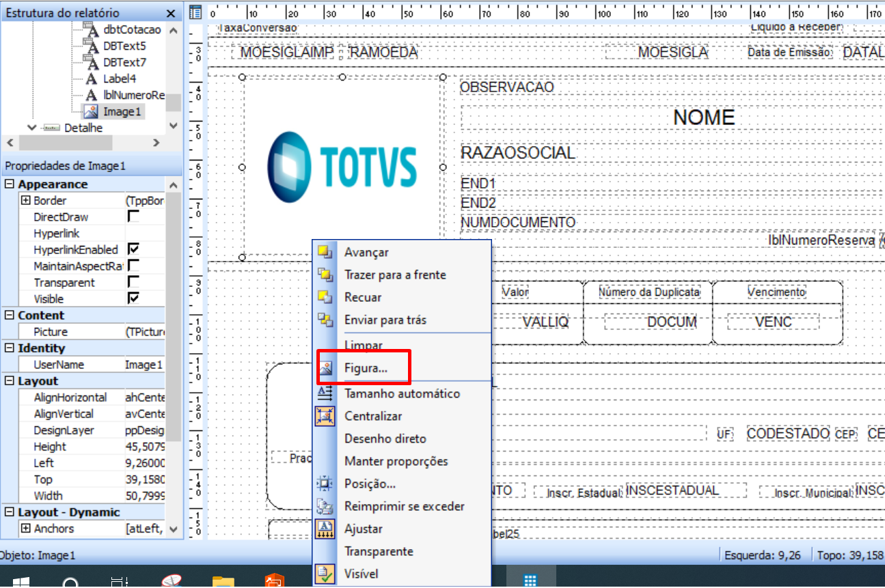Select the dbtCotacao item in the report tree
The image size is (885, 588).
(x=132, y=29)
